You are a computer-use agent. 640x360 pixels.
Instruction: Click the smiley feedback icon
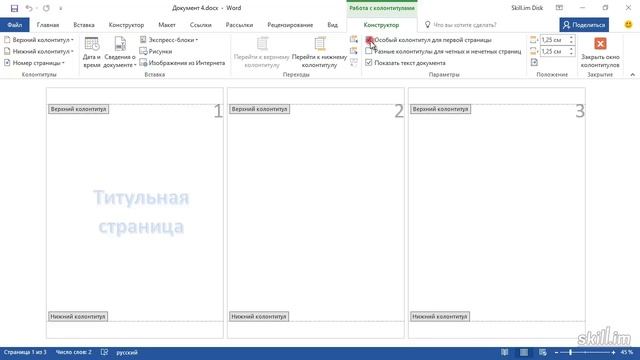[628, 24]
